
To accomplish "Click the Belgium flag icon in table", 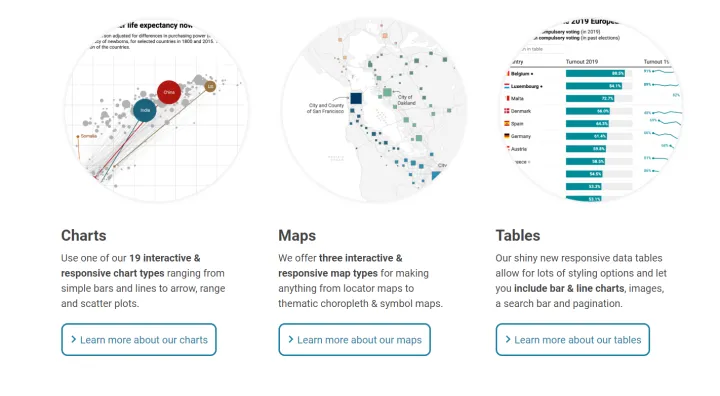I will tap(507, 74).
